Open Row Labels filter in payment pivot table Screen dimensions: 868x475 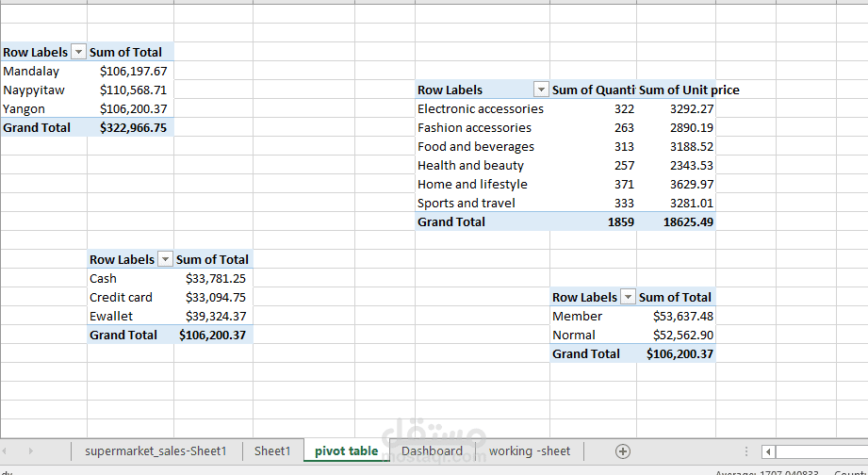(x=165, y=259)
